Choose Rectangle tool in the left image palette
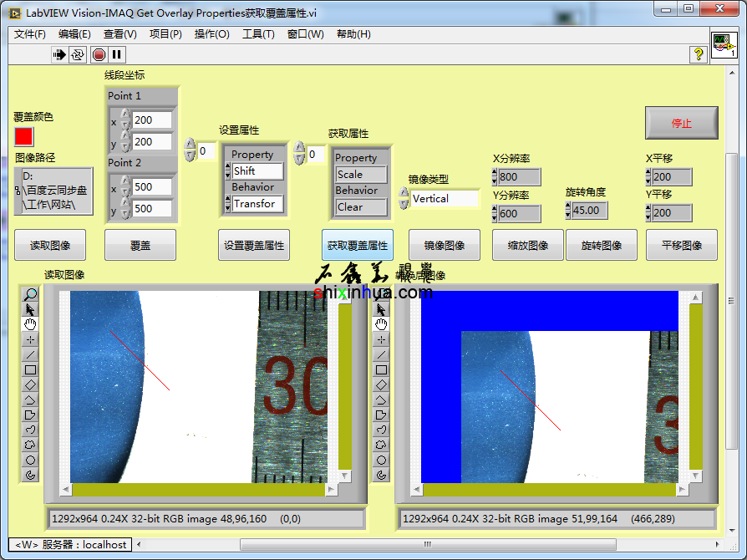The width and height of the screenshot is (747, 560). click(30, 369)
